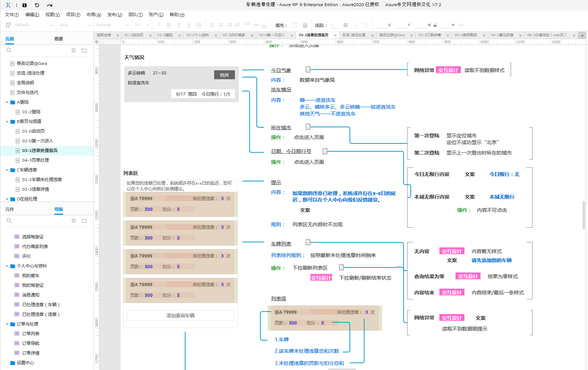Toggle bold text formatting
Screen dimensions: 588x370
[x=168, y=25]
